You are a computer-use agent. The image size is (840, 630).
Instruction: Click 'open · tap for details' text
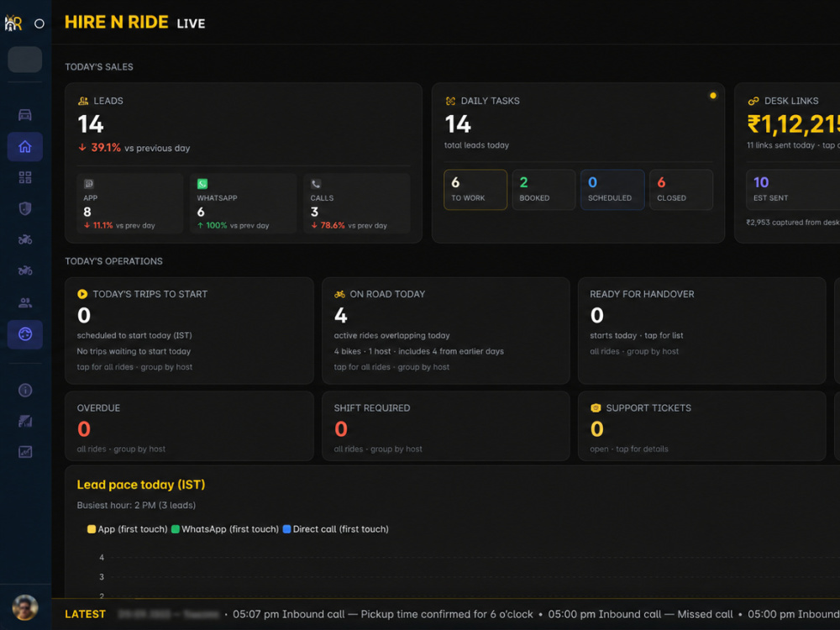[629, 449]
